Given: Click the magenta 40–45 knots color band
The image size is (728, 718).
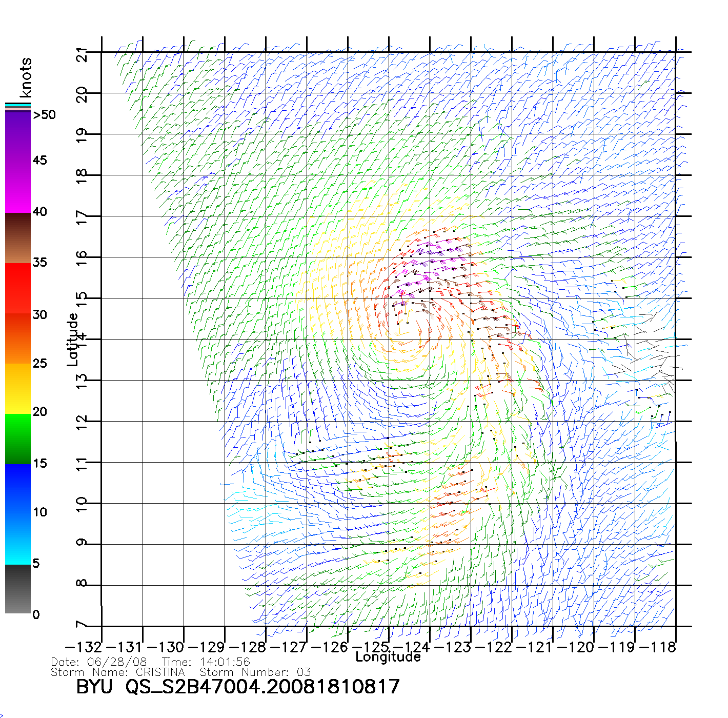Looking at the screenshot, I should (17, 187).
